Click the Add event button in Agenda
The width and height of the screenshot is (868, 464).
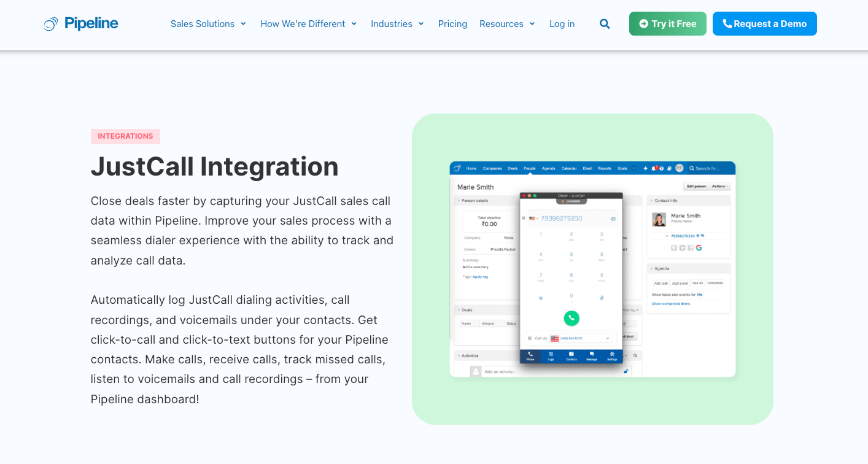click(x=680, y=283)
